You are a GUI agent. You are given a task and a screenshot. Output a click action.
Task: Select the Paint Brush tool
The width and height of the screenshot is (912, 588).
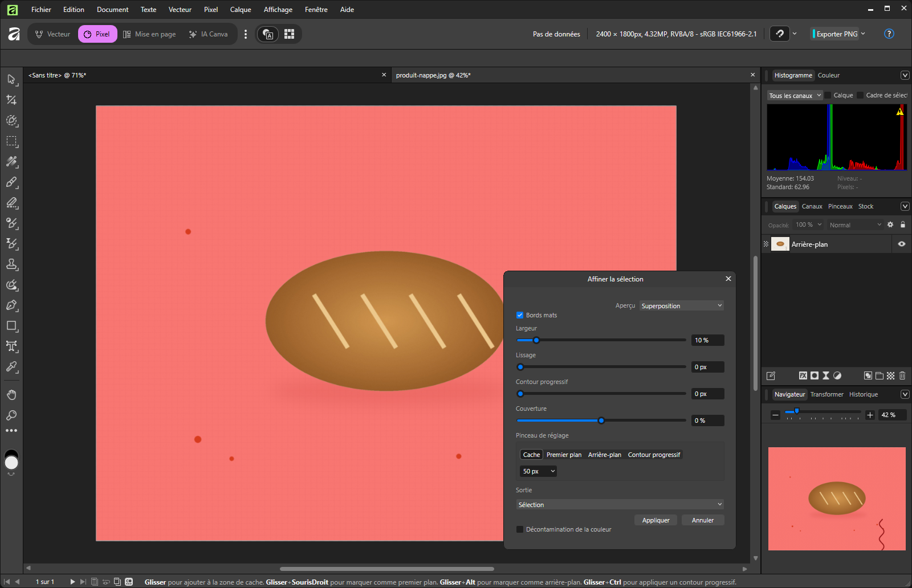(x=11, y=182)
